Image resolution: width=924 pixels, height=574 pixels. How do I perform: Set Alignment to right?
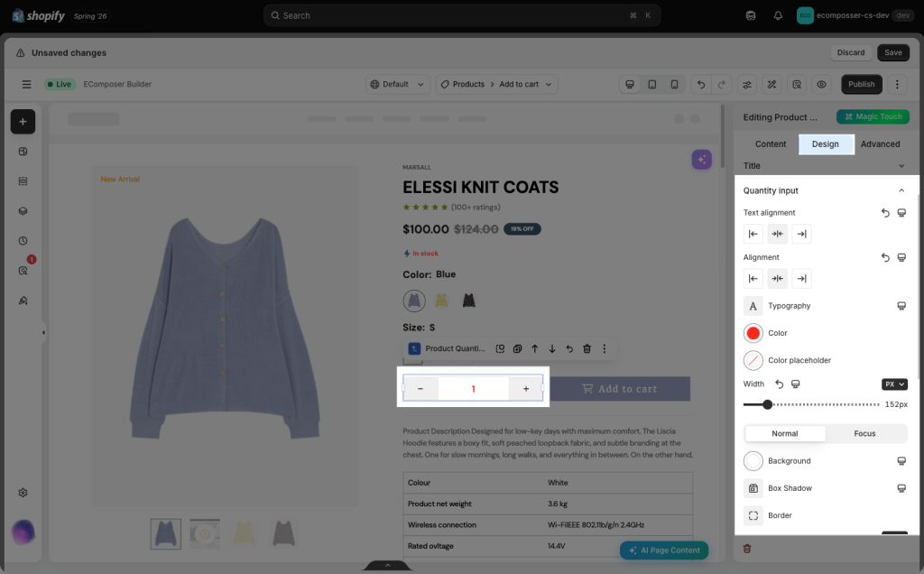tap(801, 279)
